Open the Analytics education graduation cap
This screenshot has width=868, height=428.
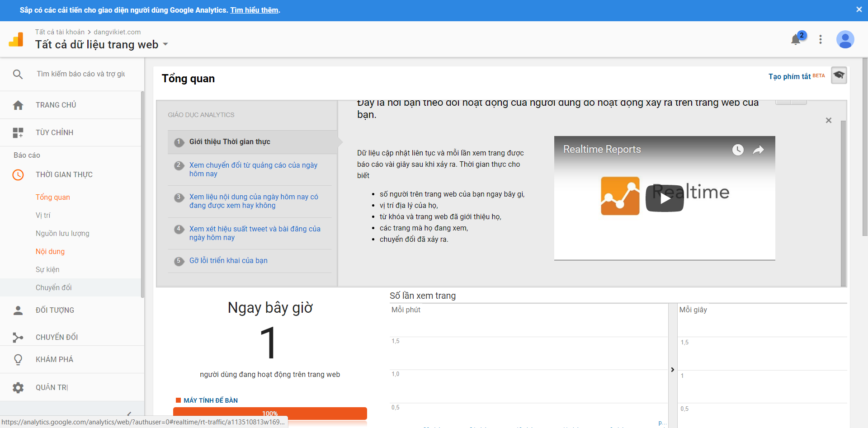coord(839,75)
